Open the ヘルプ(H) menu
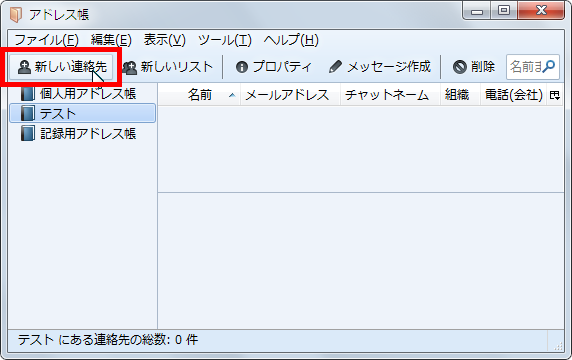572x360 pixels. point(291,40)
